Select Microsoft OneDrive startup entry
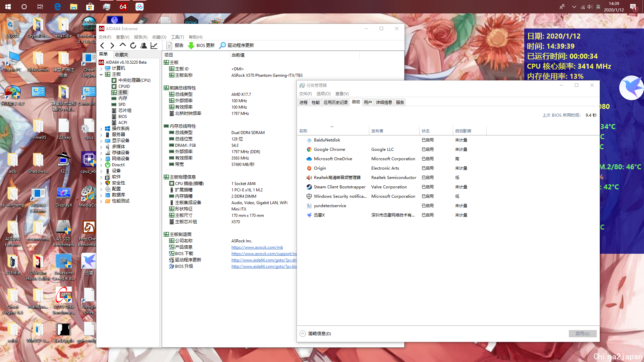 coord(448,159)
